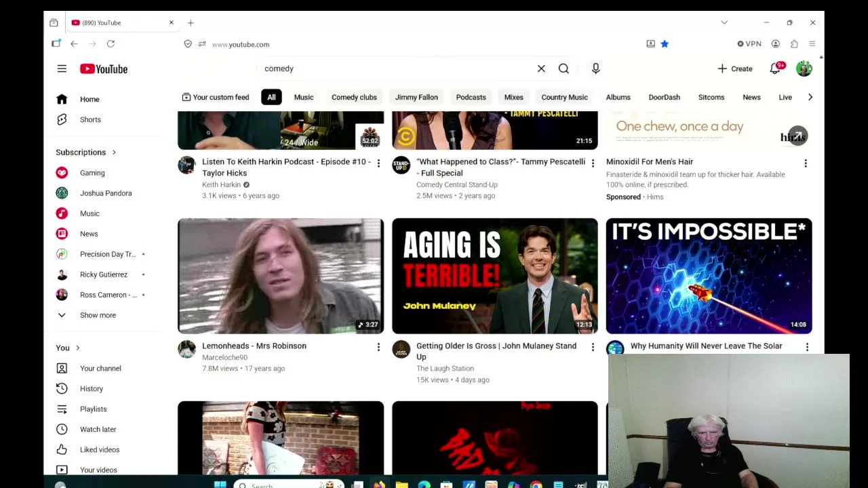Clear the comedy search text
This screenshot has width=868, height=488.
click(541, 68)
